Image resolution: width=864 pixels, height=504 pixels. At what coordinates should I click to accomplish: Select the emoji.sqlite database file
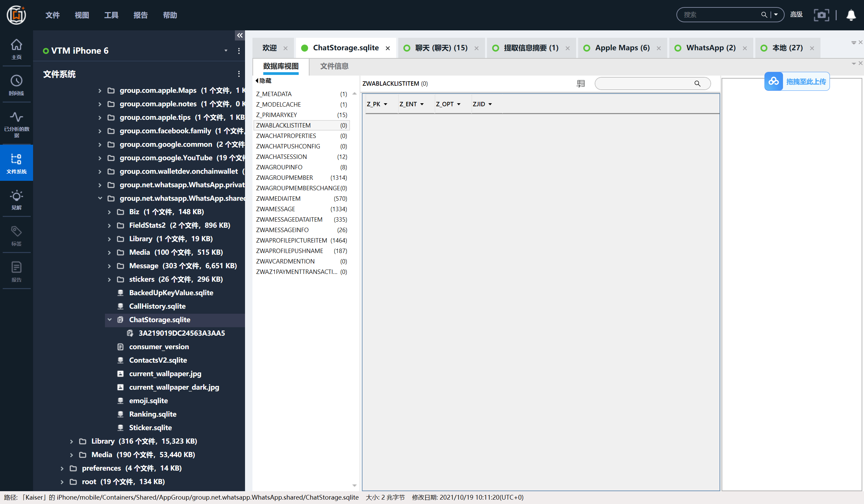[148, 401]
